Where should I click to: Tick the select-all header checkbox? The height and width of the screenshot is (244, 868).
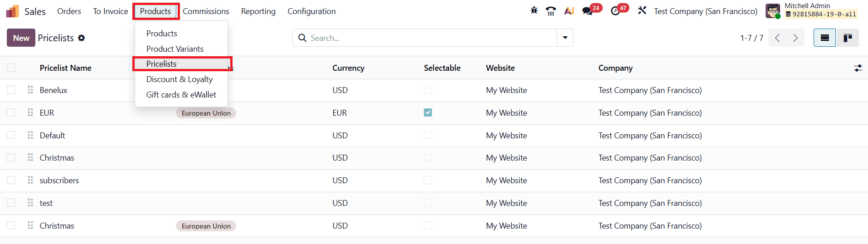(11, 68)
